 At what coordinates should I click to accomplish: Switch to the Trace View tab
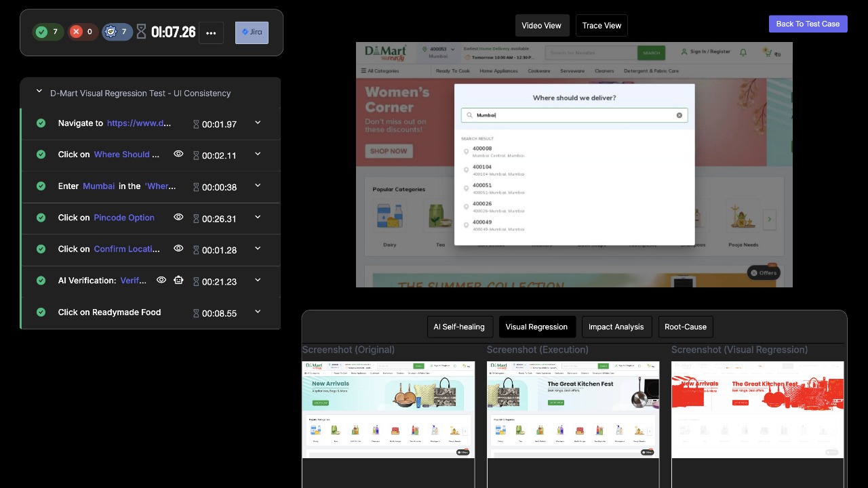point(601,26)
